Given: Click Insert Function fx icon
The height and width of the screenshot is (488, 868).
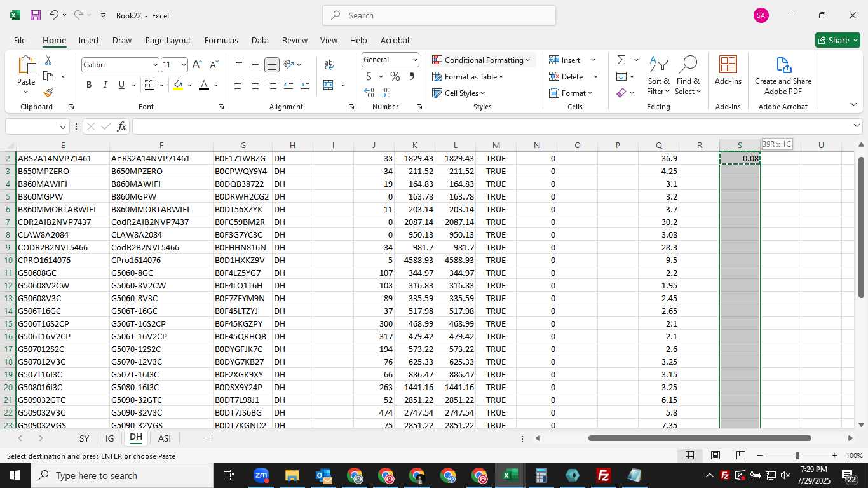Looking at the screenshot, I should 122,126.
